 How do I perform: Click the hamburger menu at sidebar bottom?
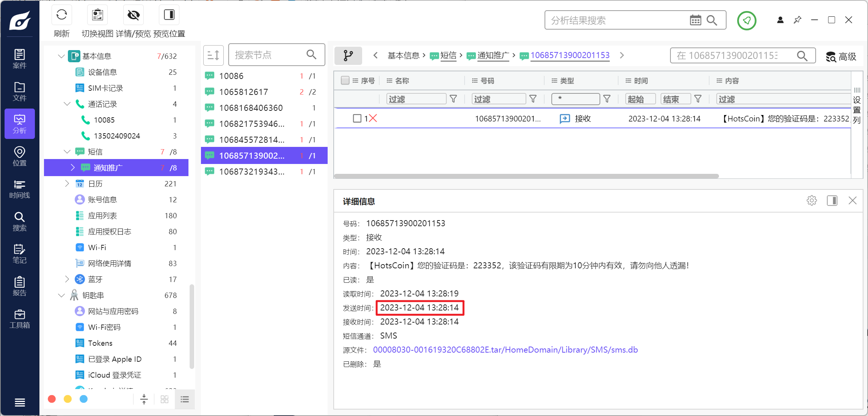pos(20,402)
